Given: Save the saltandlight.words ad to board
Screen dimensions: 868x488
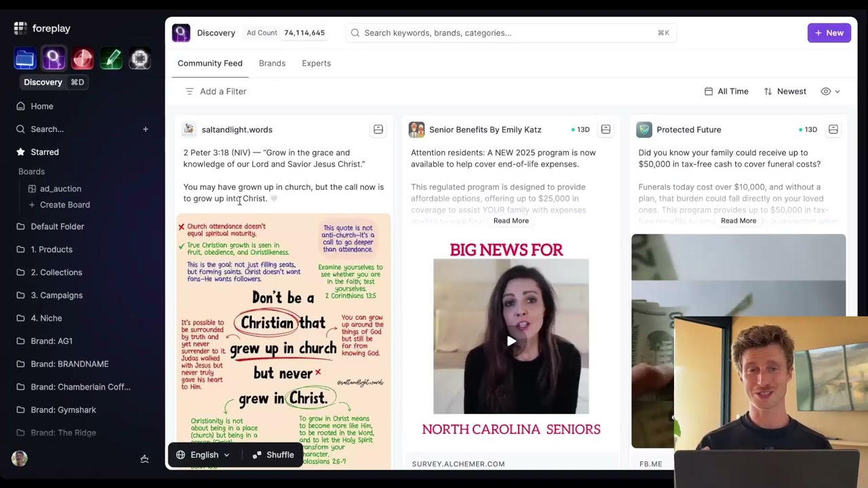Looking at the screenshot, I should pyautogui.click(x=378, y=129).
